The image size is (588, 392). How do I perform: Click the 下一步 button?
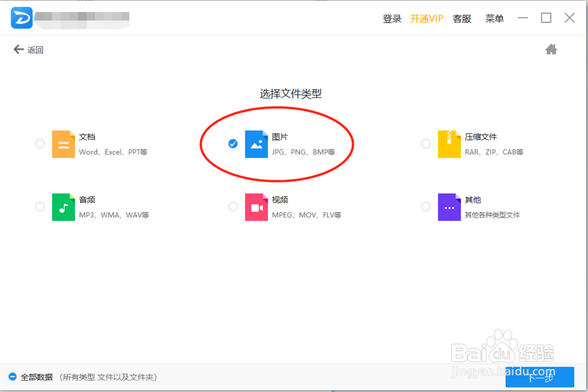[540, 378]
